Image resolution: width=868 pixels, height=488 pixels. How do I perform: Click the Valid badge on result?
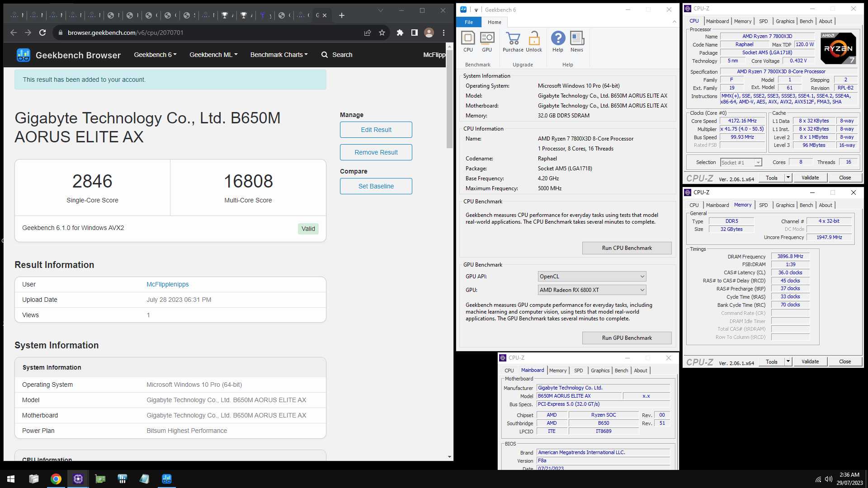point(308,229)
